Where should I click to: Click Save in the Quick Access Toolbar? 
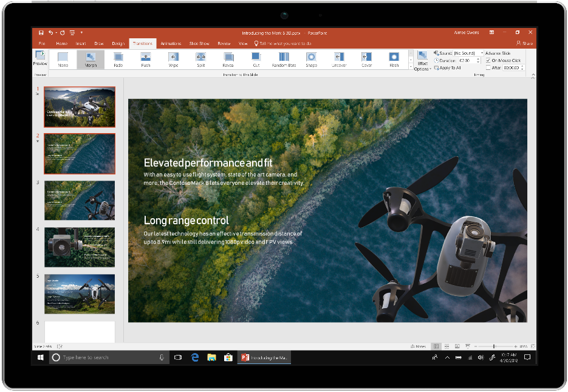point(41,32)
